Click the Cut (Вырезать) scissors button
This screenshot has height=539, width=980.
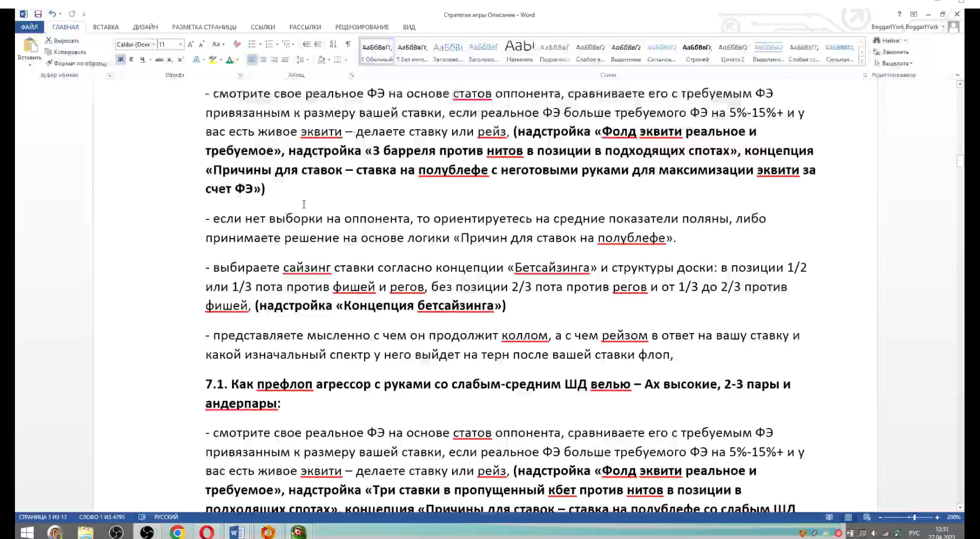coord(62,41)
